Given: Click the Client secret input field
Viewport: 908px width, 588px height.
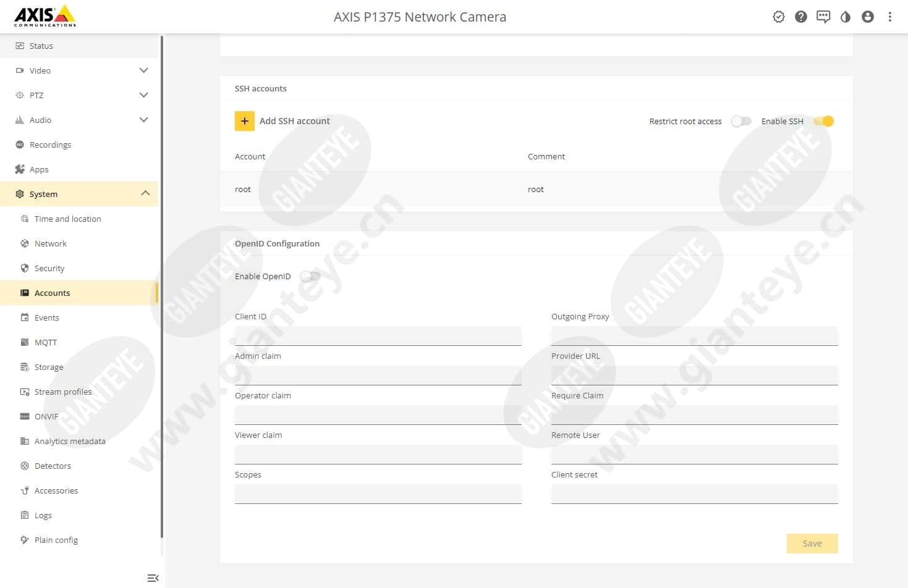Looking at the screenshot, I should coord(695,493).
